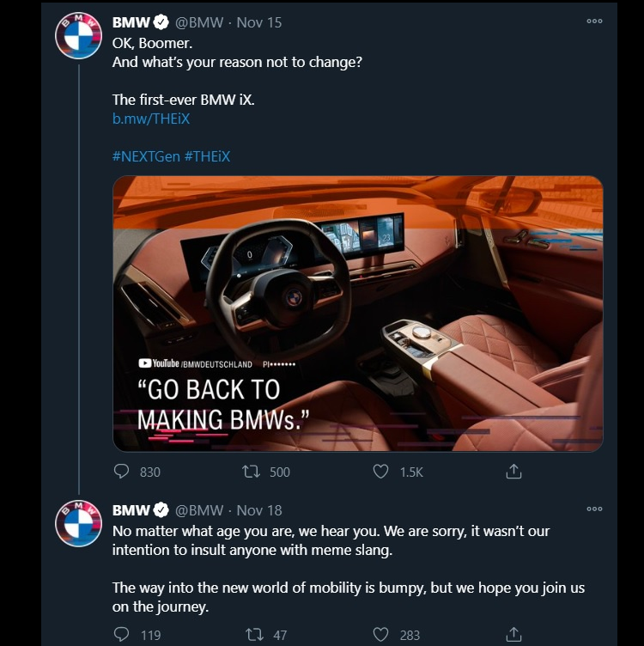The width and height of the screenshot is (644, 646).
Task: Like the OK Boomer tweet
Action: [381, 471]
